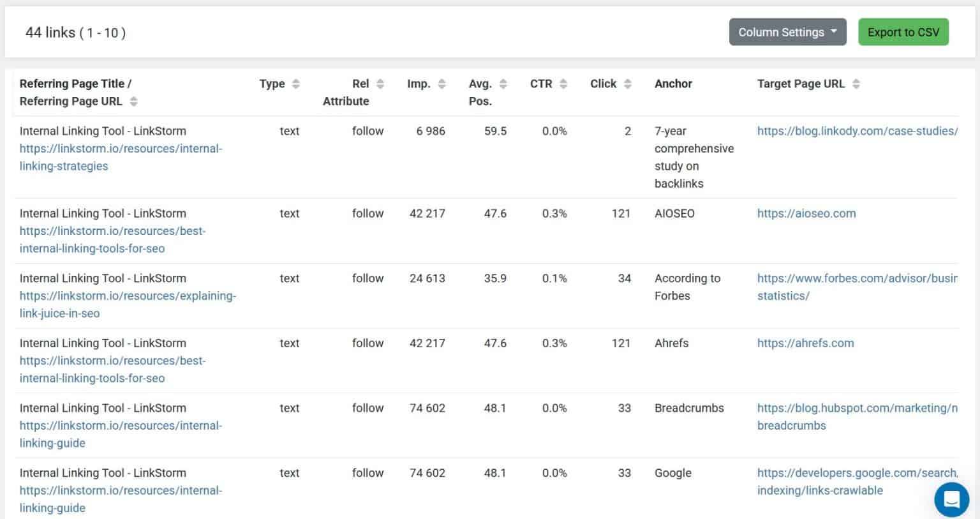Open the https://aioseo.com target link
Viewport: 980px width, 519px height.
pos(806,213)
